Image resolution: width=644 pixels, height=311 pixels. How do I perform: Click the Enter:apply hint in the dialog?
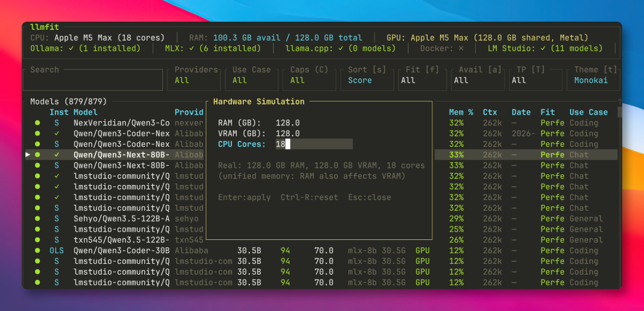click(x=244, y=198)
